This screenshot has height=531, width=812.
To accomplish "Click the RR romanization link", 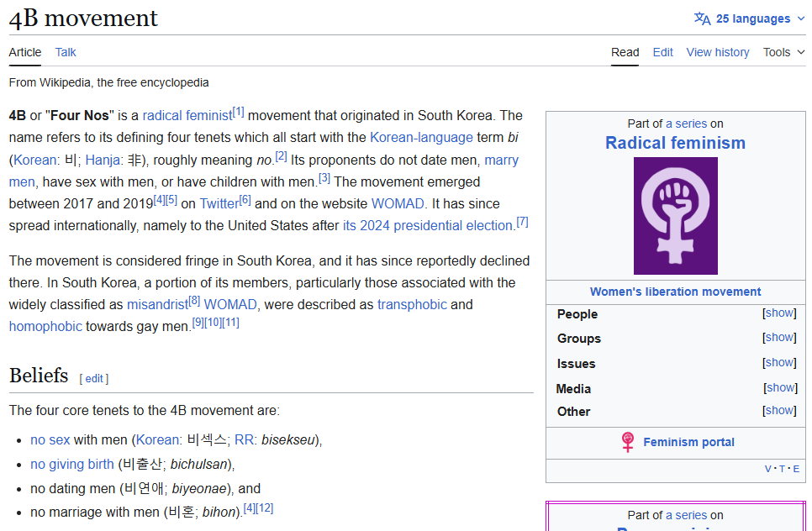I will 243,440.
